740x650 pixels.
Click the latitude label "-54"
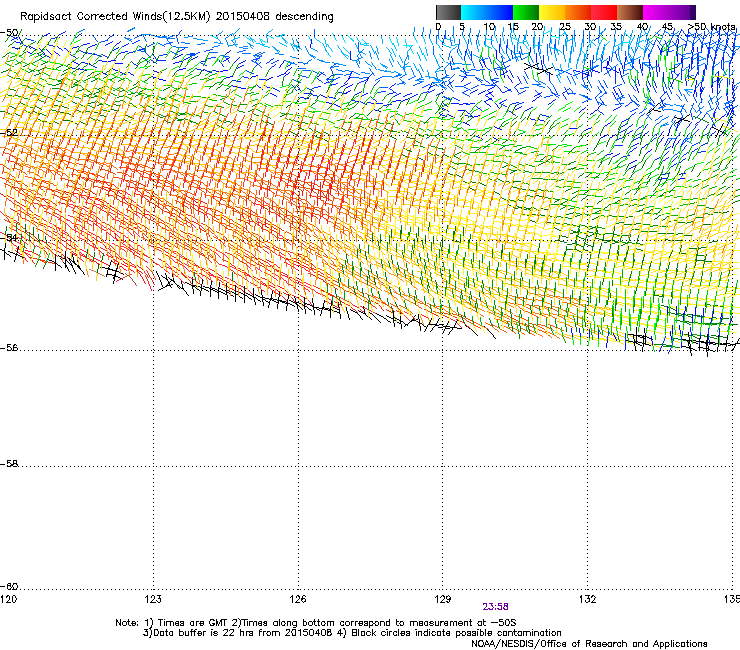click(x=9, y=237)
